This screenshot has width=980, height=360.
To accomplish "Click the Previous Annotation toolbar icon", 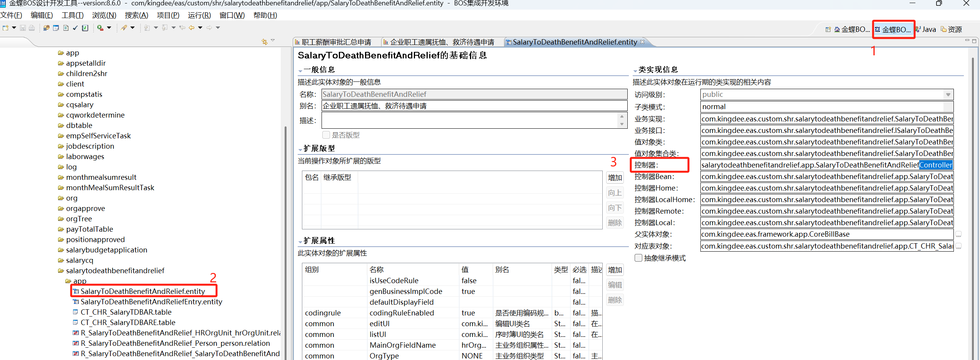I will pos(165,28).
